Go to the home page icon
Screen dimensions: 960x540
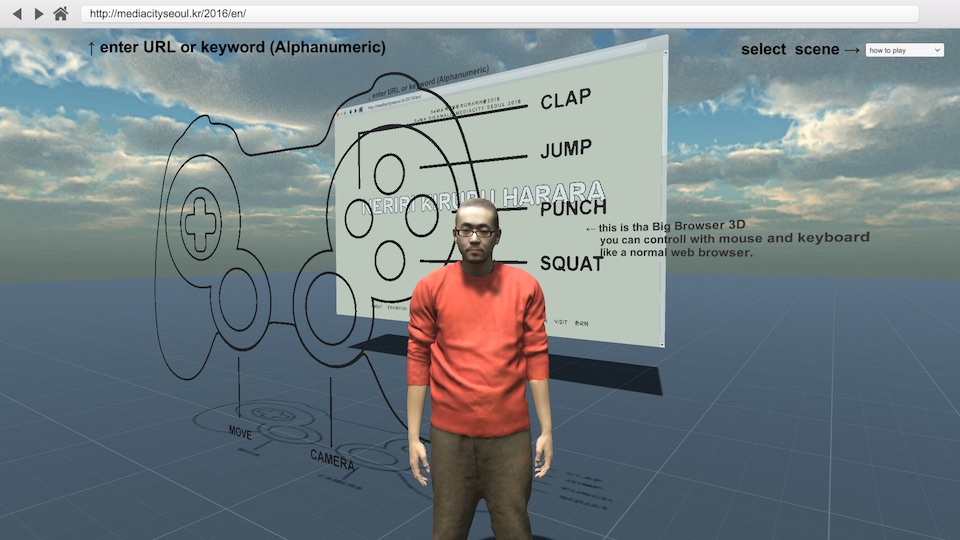[x=61, y=14]
